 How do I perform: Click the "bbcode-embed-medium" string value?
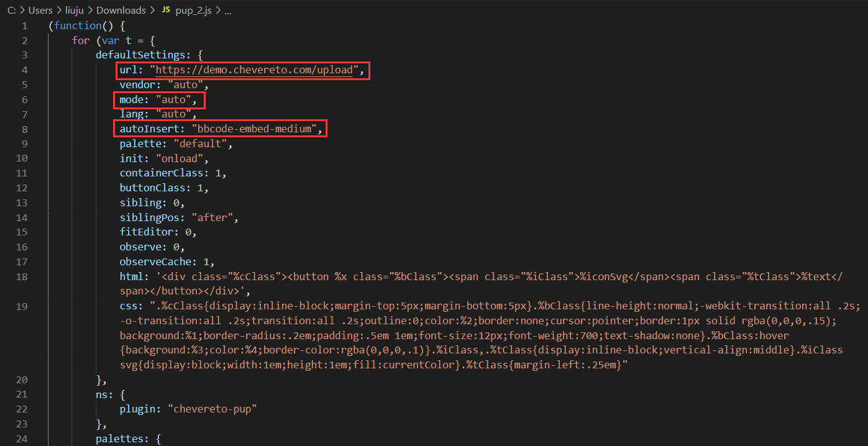(255, 129)
